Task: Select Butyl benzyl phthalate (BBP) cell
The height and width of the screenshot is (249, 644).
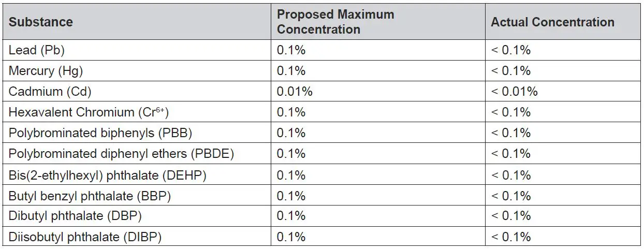Action: tap(90, 196)
